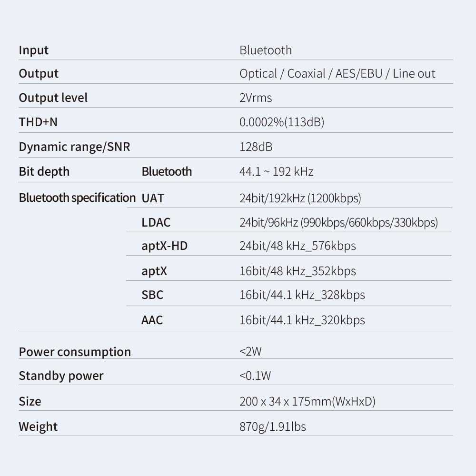Select the 870g/1.91lbs weight value
Viewport: 476px width, 476px height.
coord(273,427)
